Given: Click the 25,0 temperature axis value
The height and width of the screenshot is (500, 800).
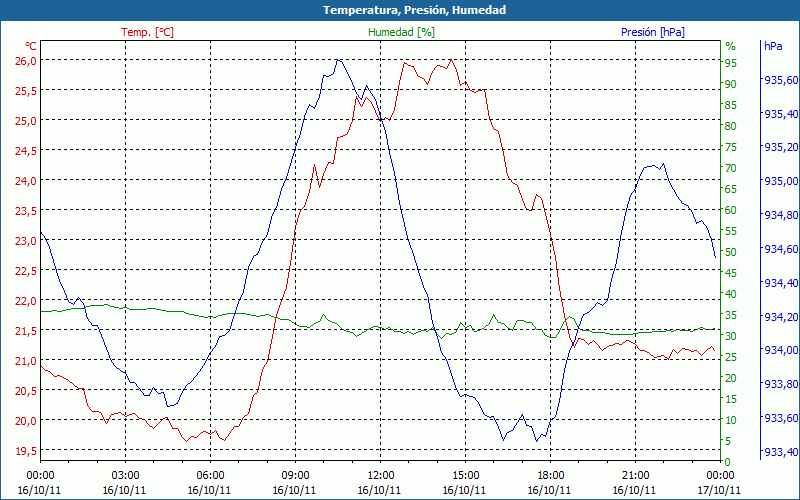Looking at the screenshot, I should click(x=26, y=121).
